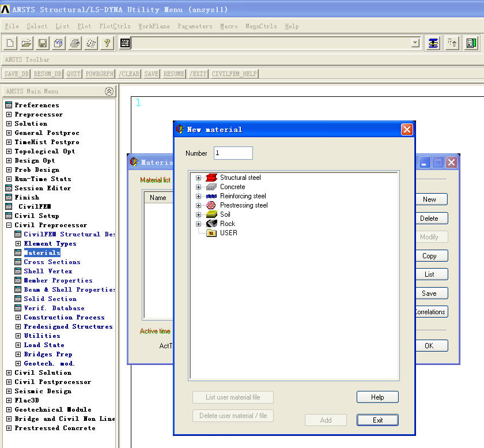Viewport: 484px width, 448px height.
Task: Open the File menu
Action: (x=12, y=27)
